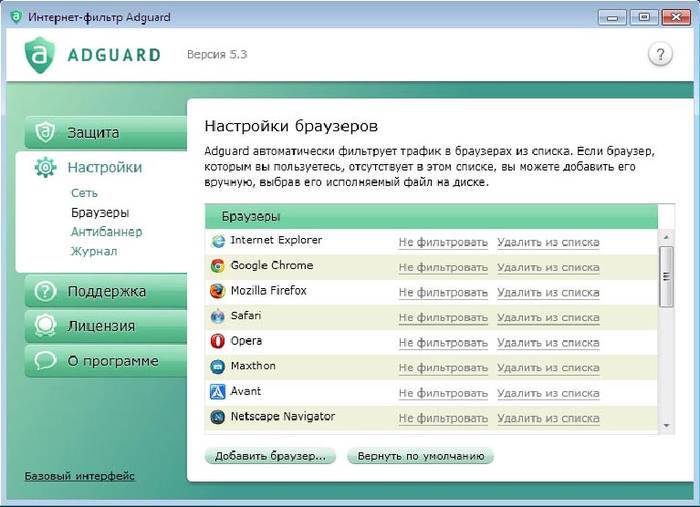Select the Mozilla Firefox row name
Viewport: 700px width, 507px height.
click(x=268, y=291)
